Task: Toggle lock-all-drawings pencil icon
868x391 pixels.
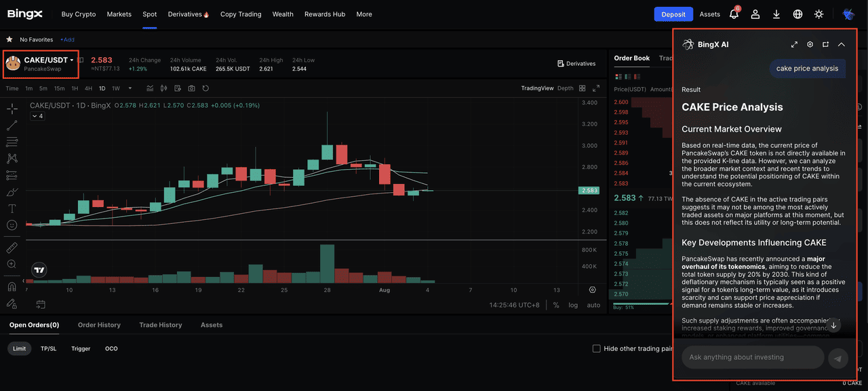Action: tap(12, 303)
